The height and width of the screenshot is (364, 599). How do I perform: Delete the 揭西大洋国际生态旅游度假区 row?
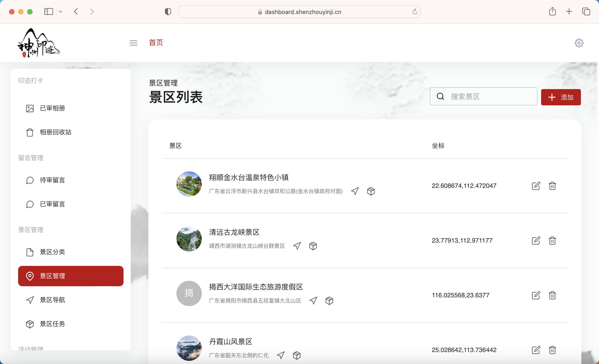(x=552, y=295)
